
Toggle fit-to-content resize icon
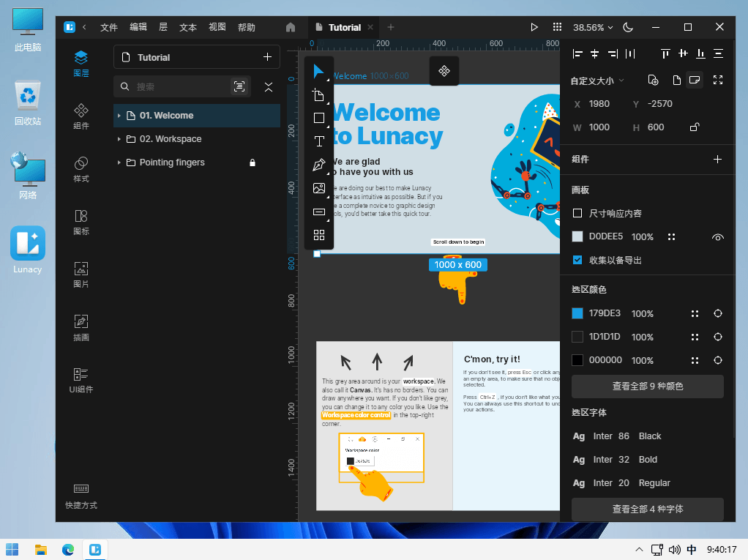click(717, 80)
